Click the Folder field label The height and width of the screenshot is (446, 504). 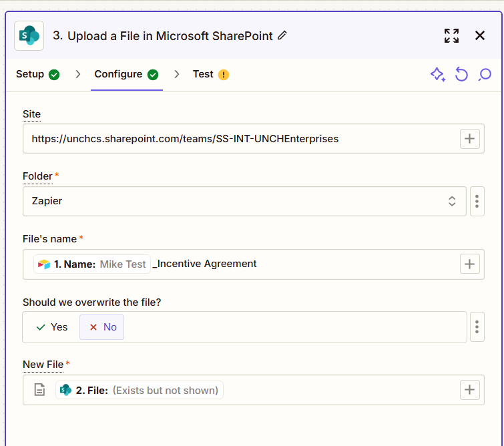pos(37,176)
